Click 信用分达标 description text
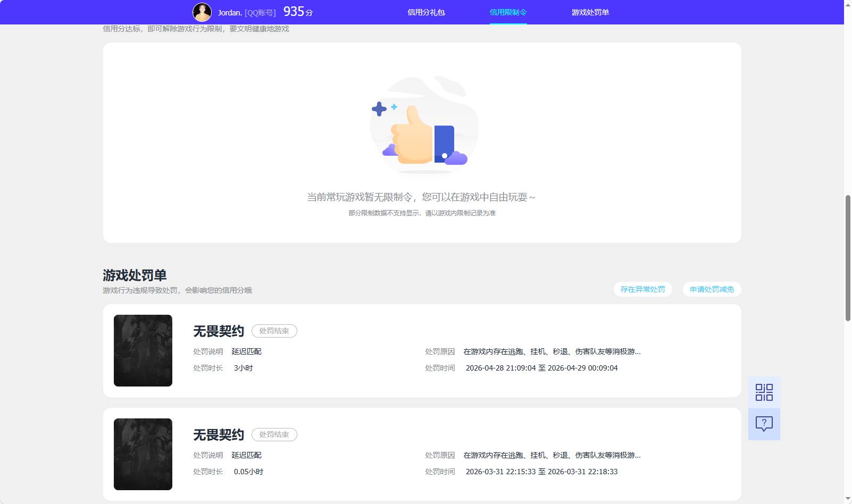The image size is (852, 504). (x=196, y=29)
